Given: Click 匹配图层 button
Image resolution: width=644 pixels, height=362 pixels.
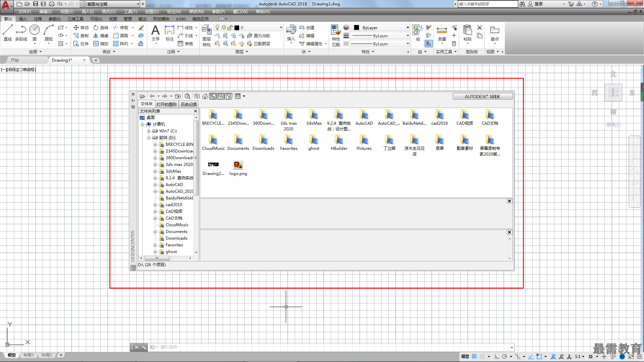Looking at the screenshot, I should click(x=259, y=44).
